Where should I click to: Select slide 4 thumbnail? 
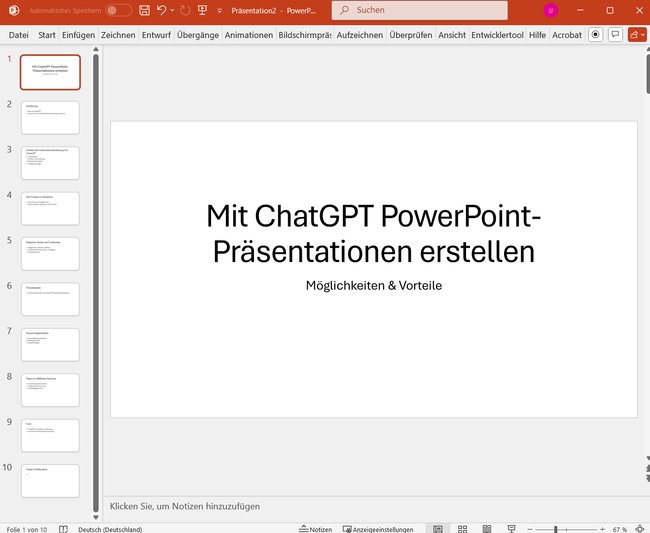click(x=50, y=208)
